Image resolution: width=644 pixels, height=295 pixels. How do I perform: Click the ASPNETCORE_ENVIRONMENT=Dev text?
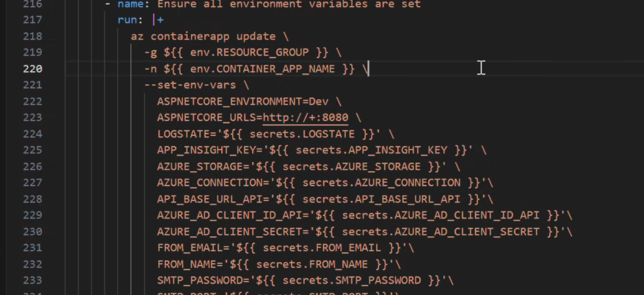click(x=243, y=101)
